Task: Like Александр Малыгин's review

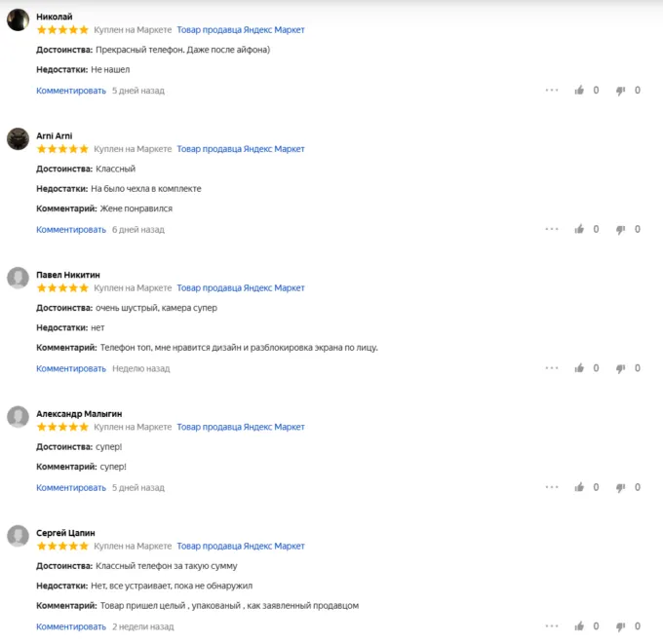Action: 579,487
